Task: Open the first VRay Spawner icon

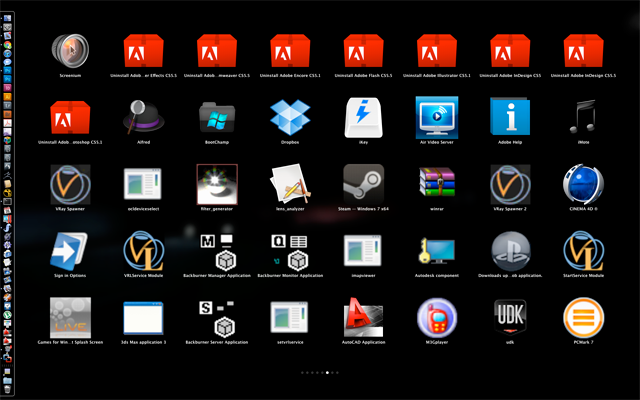Action: coord(70,184)
